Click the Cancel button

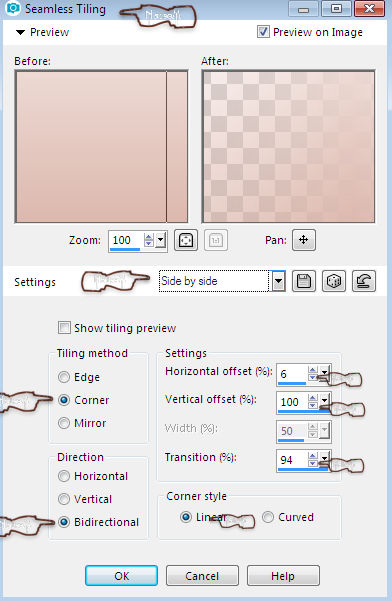[x=202, y=576]
